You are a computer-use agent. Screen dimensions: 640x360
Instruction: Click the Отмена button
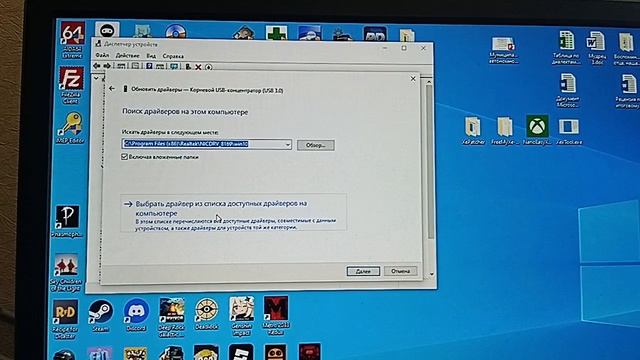click(400, 271)
